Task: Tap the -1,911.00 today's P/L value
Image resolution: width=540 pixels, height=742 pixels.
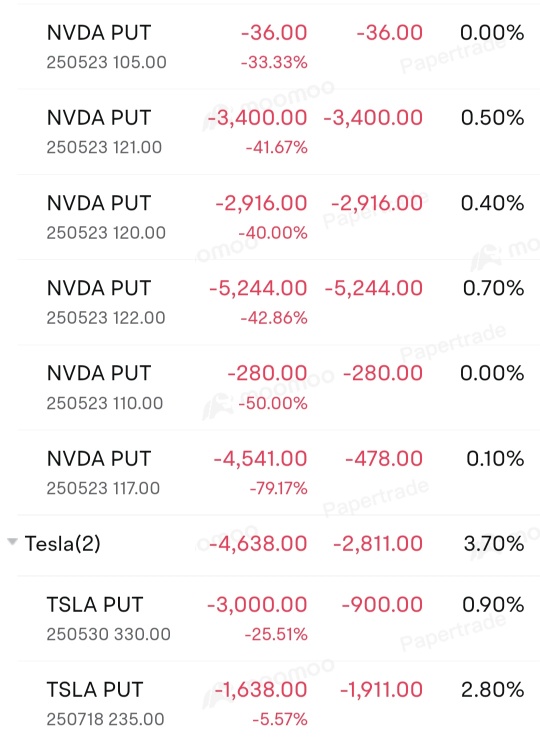Action: click(x=381, y=689)
